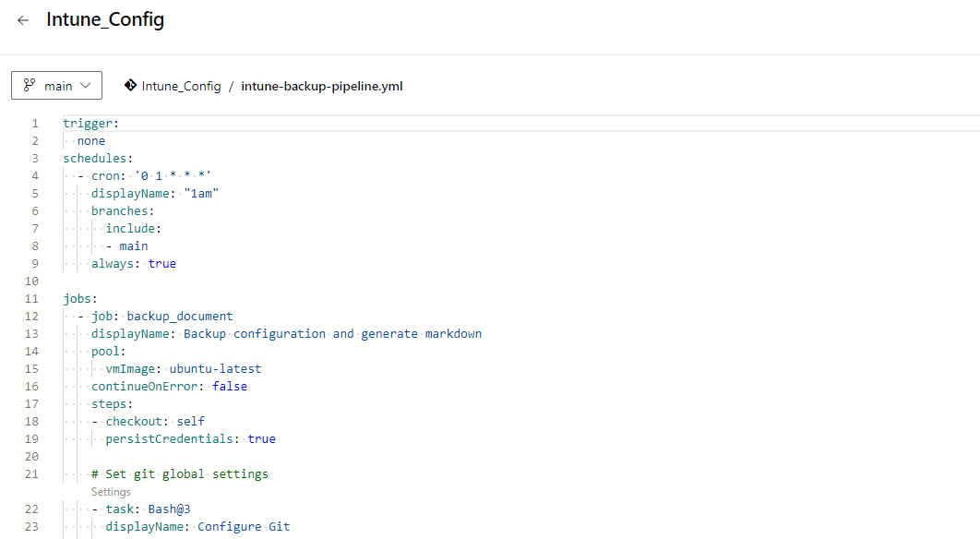This screenshot has height=539, width=980.
Task: Click the back arrow beside Intune_Config title
Action: point(23,20)
